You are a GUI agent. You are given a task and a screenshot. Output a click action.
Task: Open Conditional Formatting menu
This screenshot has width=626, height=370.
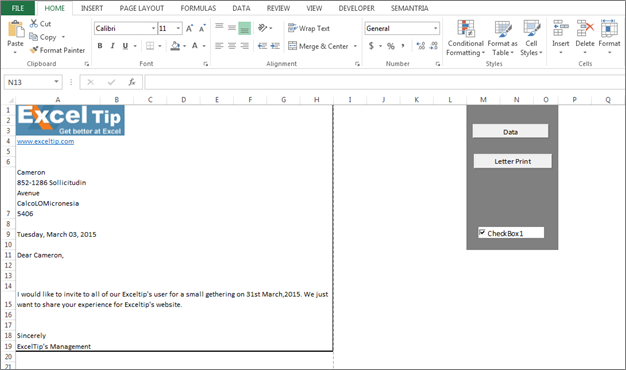point(466,38)
